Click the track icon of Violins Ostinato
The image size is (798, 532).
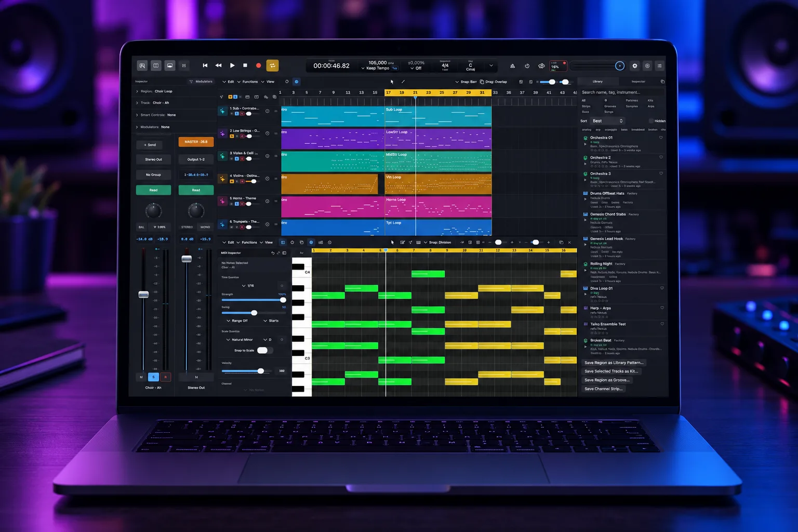tap(222, 179)
